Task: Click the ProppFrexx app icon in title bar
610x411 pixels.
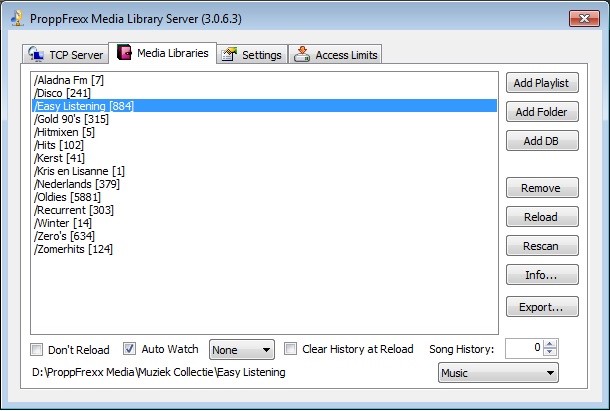Action: point(17,18)
